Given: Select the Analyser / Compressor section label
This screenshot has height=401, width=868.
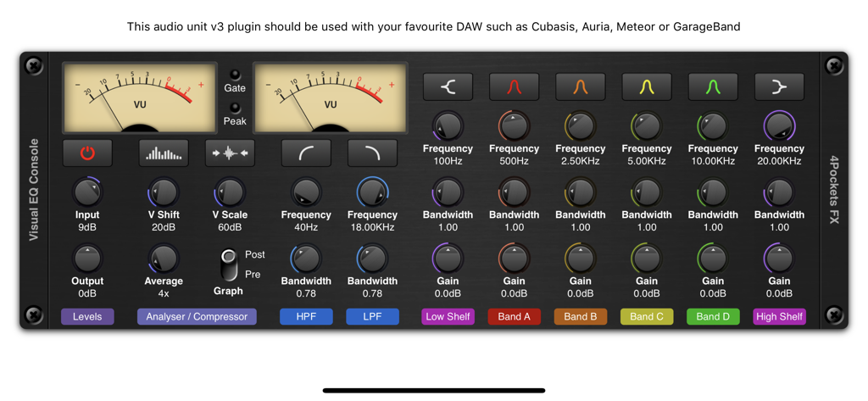Looking at the screenshot, I should 197,317.
